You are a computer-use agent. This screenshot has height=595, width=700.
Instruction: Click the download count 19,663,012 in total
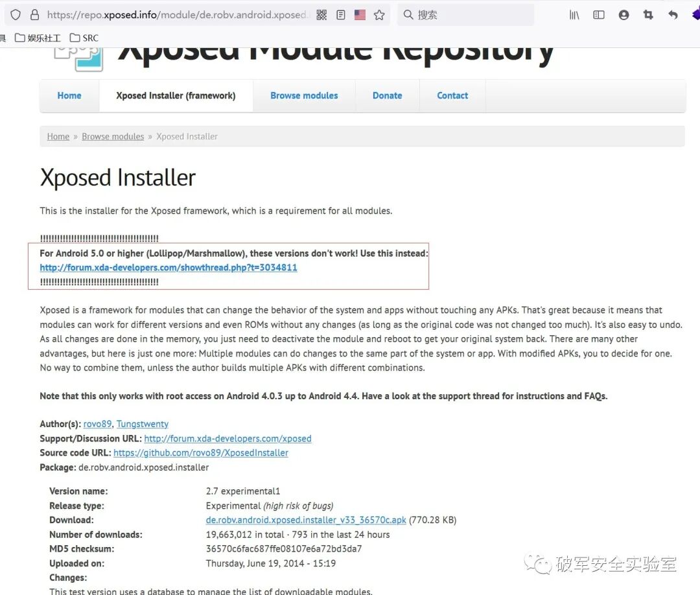[245, 534]
